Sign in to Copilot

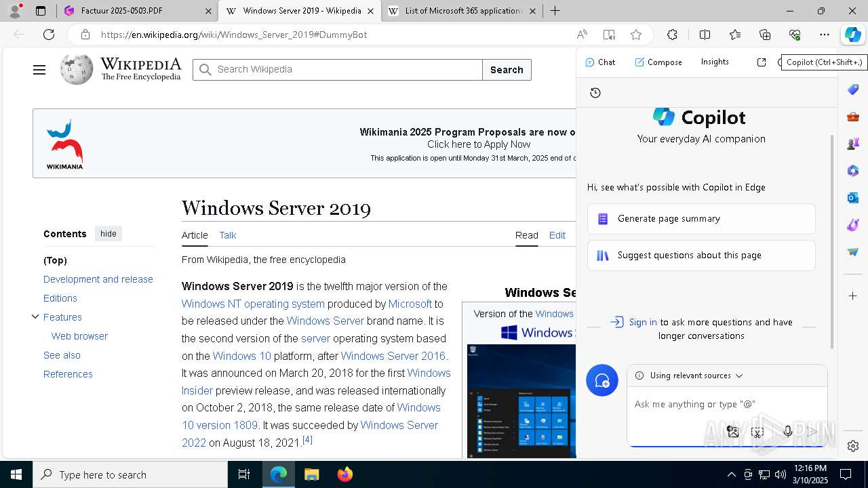click(642, 322)
